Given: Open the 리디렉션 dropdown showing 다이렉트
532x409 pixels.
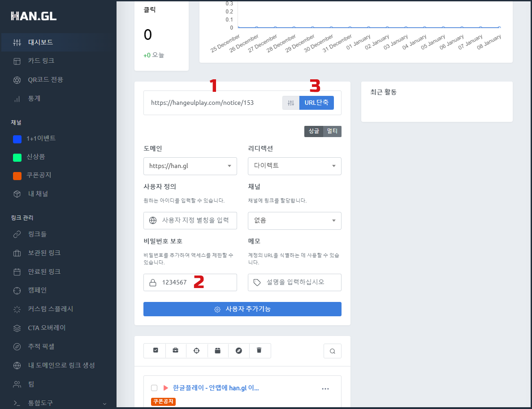Looking at the screenshot, I should click(294, 166).
